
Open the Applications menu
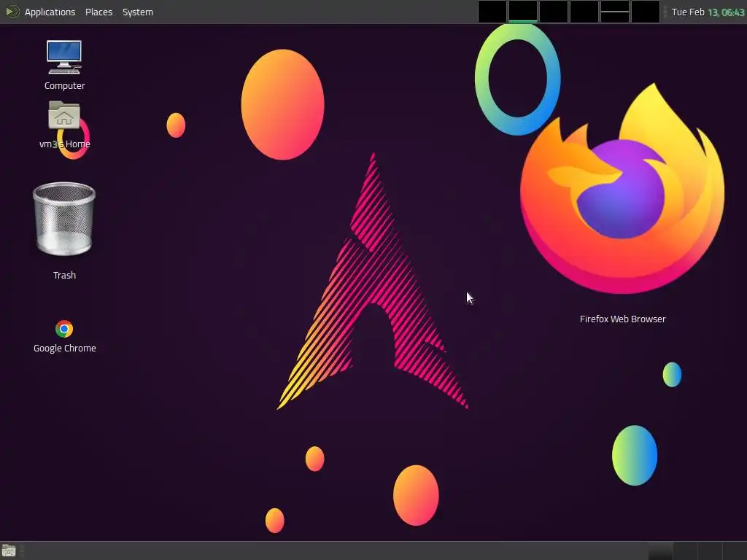tap(50, 12)
